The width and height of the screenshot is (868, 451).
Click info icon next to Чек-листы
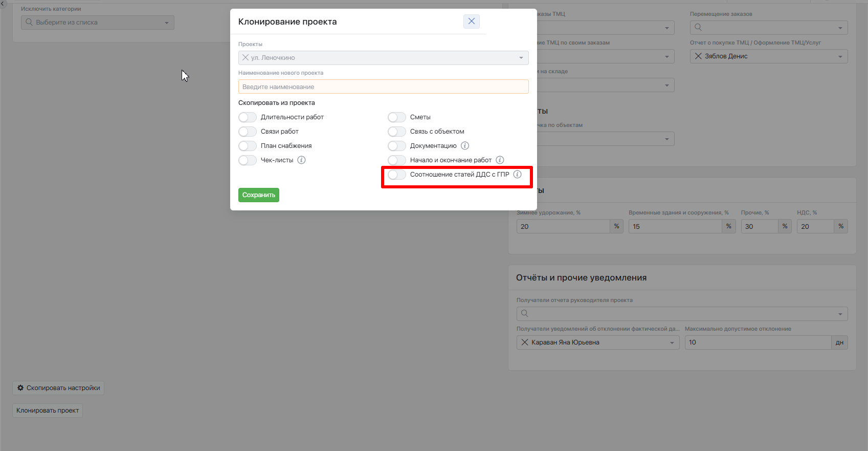[x=302, y=160]
